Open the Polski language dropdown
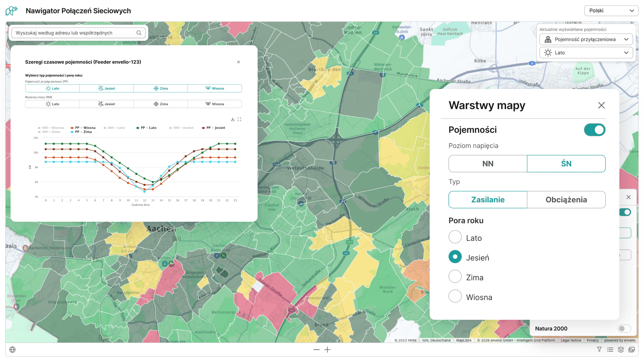This screenshot has height=362, width=644. point(611,11)
